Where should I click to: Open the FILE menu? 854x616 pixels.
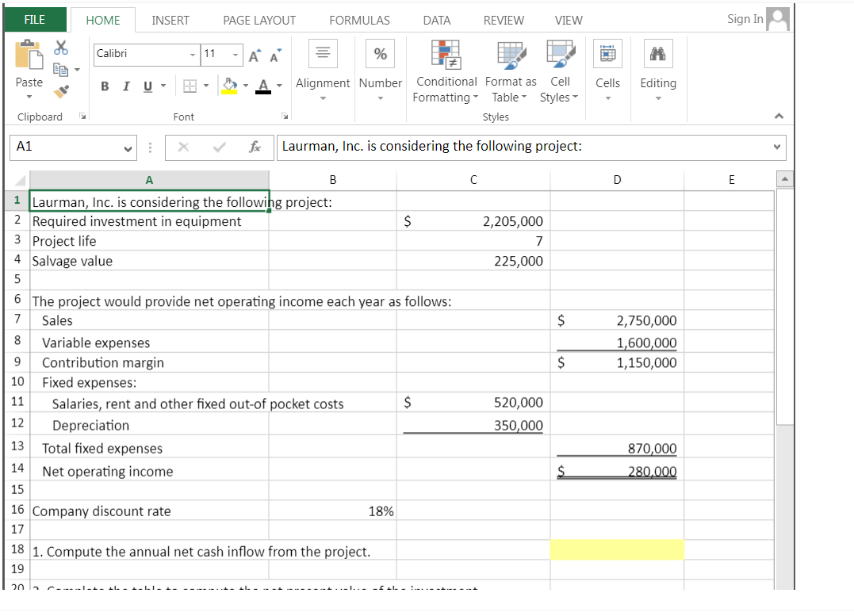point(34,18)
